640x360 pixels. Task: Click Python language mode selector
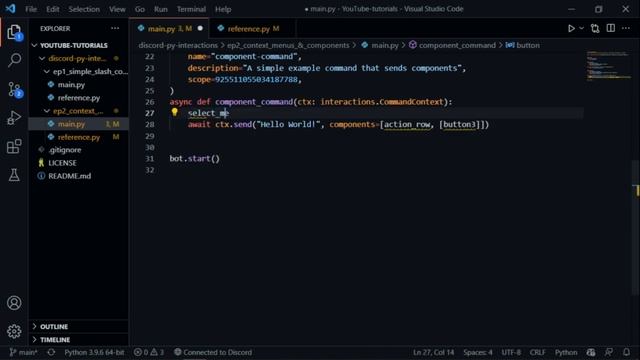coord(566,352)
